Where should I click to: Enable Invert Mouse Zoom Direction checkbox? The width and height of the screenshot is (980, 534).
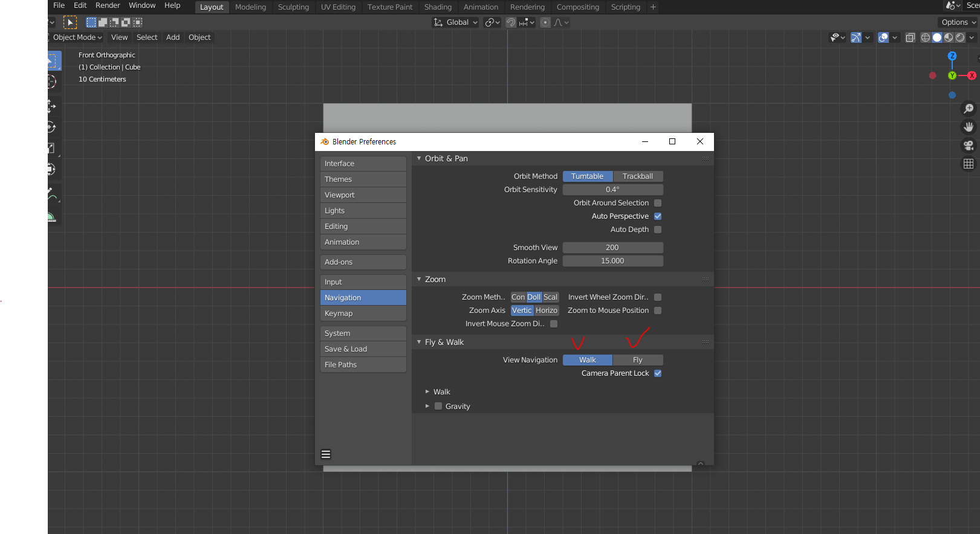click(554, 324)
